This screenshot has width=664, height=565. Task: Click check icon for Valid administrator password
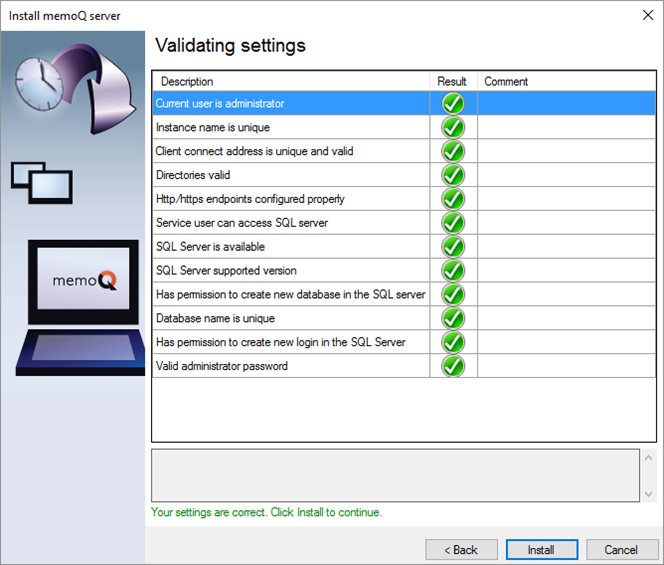453,366
